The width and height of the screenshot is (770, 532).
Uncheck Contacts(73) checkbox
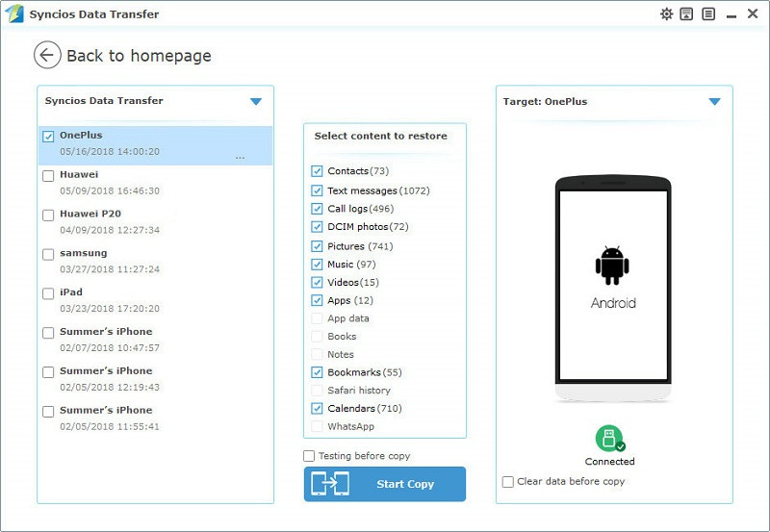click(317, 171)
